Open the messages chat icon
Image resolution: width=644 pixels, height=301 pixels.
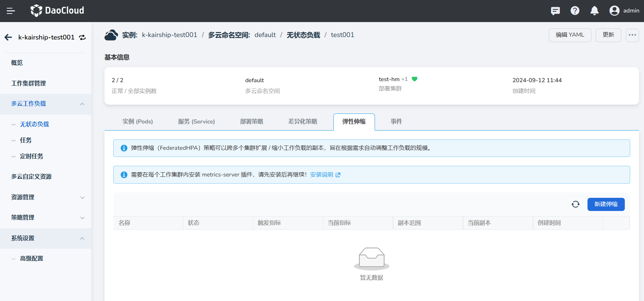555,11
